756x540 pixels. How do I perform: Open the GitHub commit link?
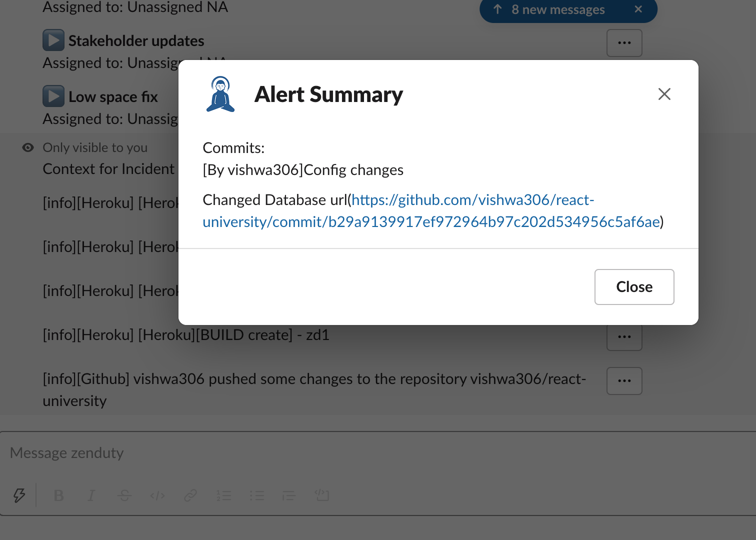tap(431, 221)
